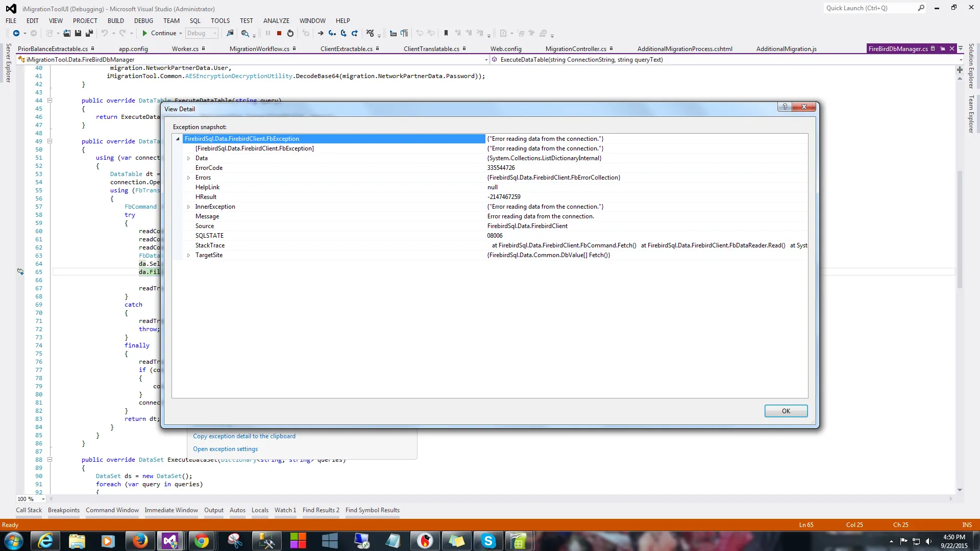Open Visual Studio in Windows taskbar
The width and height of the screenshot is (980, 551).
(x=170, y=541)
